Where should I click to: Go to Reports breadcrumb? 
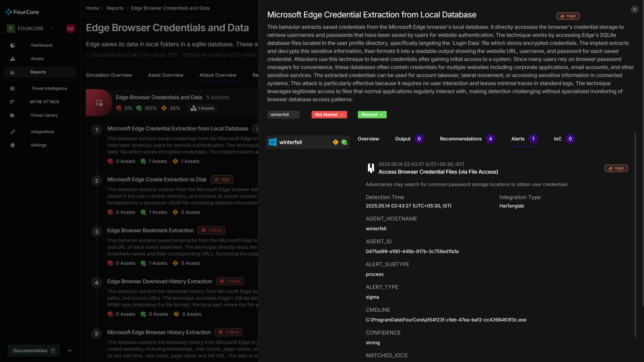pyautogui.click(x=115, y=8)
